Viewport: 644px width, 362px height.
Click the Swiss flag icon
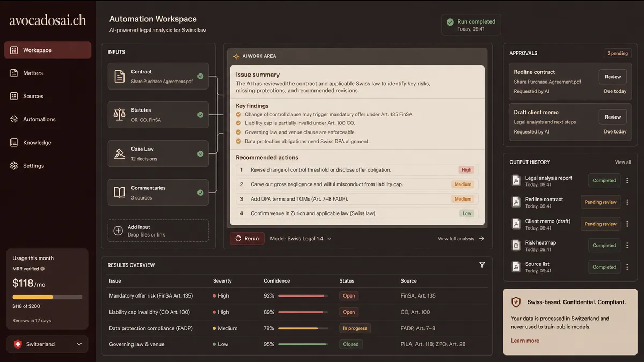pyautogui.click(x=18, y=344)
